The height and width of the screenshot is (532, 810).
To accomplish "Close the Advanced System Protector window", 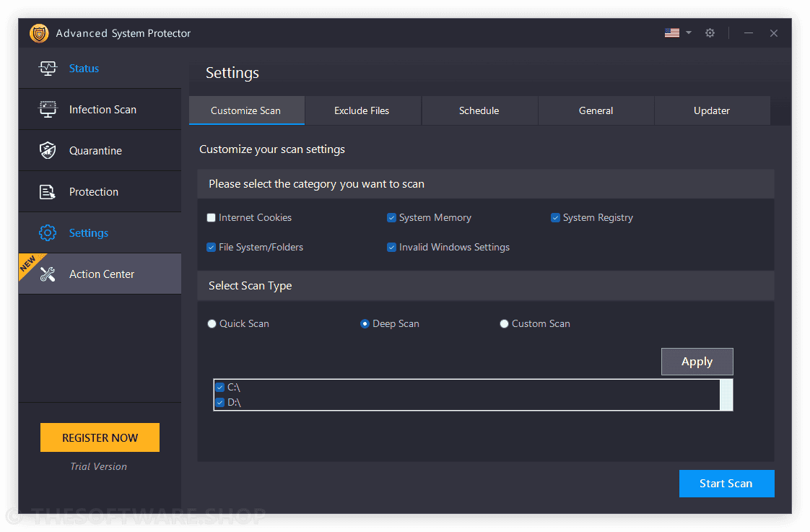I will (x=773, y=33).
